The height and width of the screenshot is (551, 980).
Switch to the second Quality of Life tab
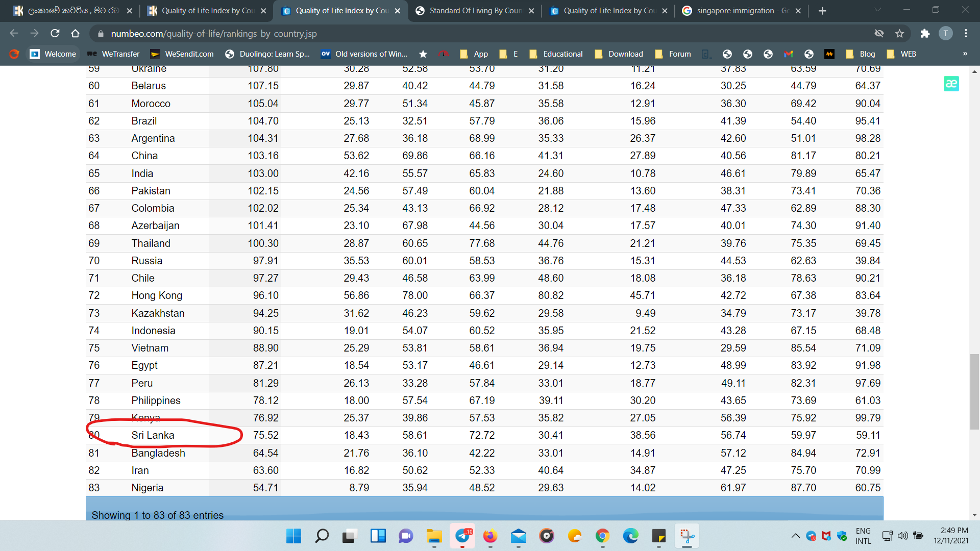(207, 11)
